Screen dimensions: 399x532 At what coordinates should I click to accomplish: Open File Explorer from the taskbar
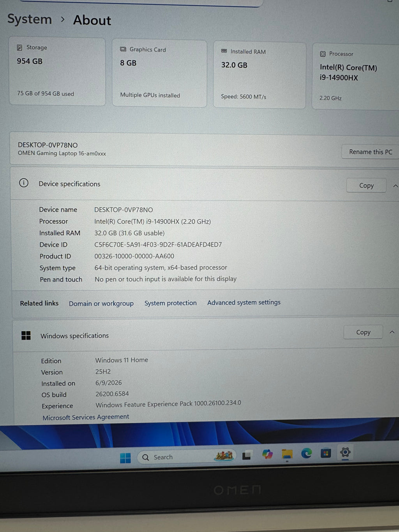(287, 454)
